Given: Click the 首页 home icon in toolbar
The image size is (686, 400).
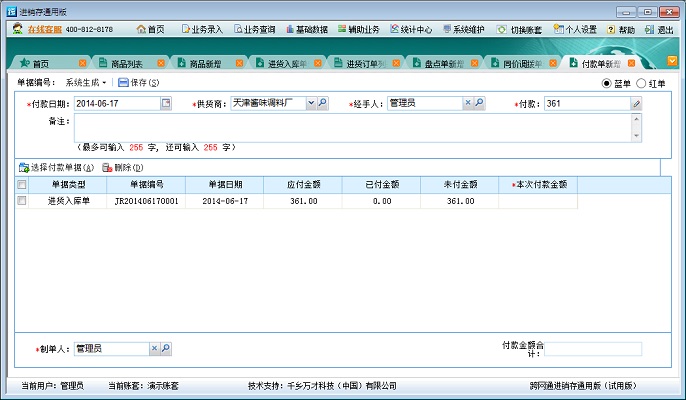Looking at the screenshot, I should tap(142, 30).
